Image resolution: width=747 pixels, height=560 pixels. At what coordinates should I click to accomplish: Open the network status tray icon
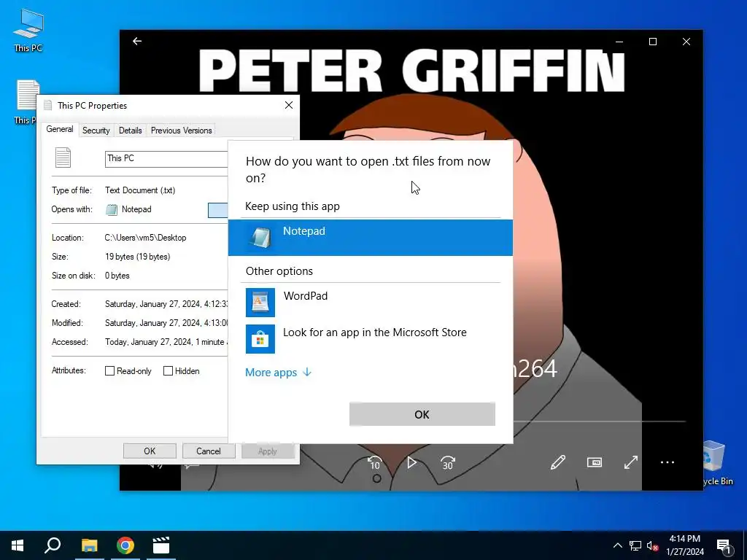pos(635,545)
